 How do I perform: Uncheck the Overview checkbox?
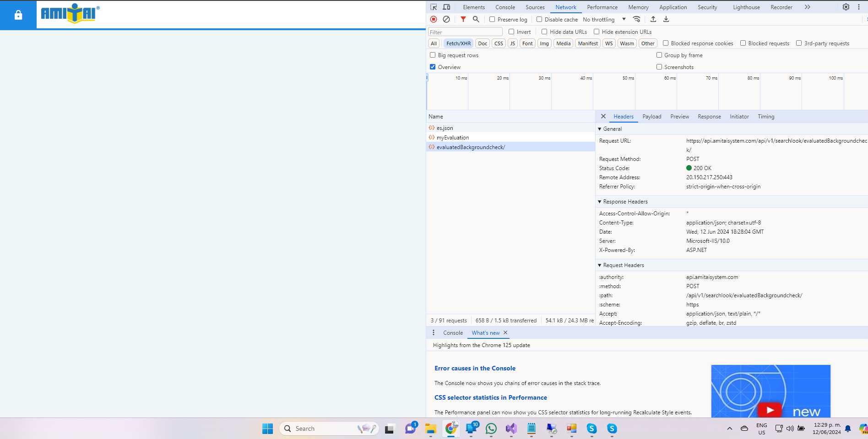[x=433, y=67]
